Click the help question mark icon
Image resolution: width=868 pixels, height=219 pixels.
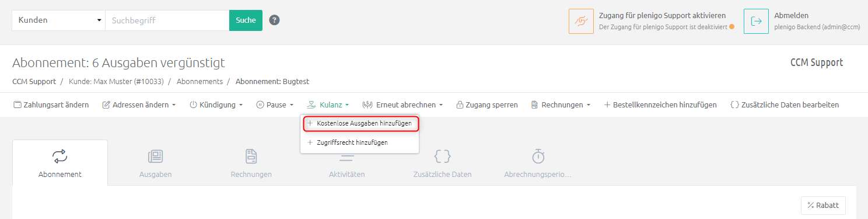[274, 20]
